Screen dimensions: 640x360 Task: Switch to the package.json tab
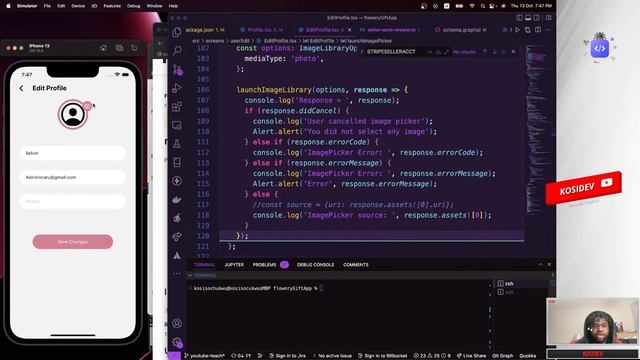click(x=205, y=30)
